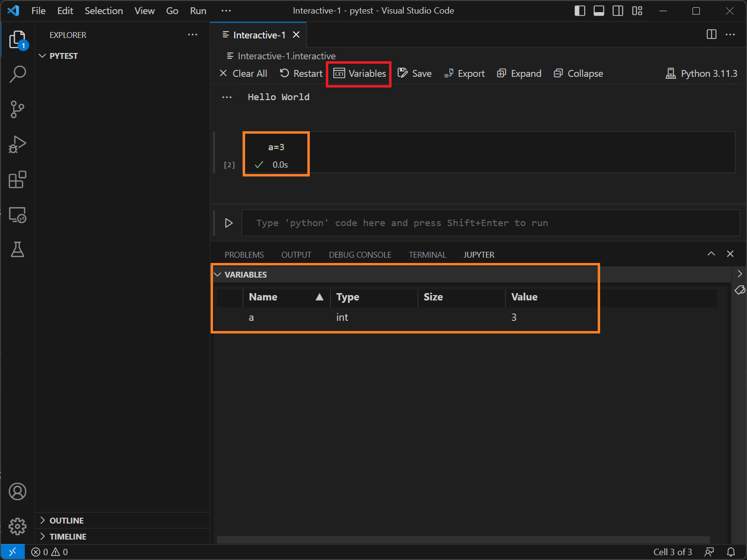This screenshot has width=747, height=560.
Task: Open Run and Debug view
Action: point(18,144)
